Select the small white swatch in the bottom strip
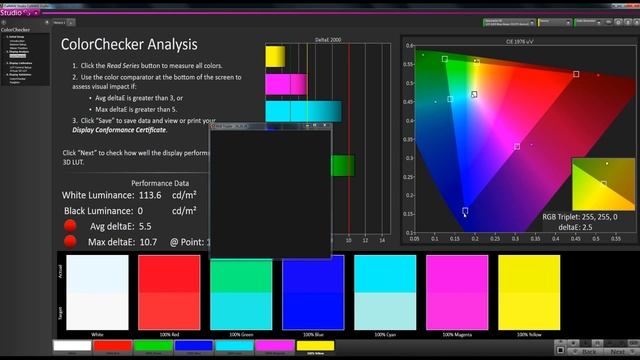The width and height of the screenshot is (640, 360). click(x=72, y=346)
